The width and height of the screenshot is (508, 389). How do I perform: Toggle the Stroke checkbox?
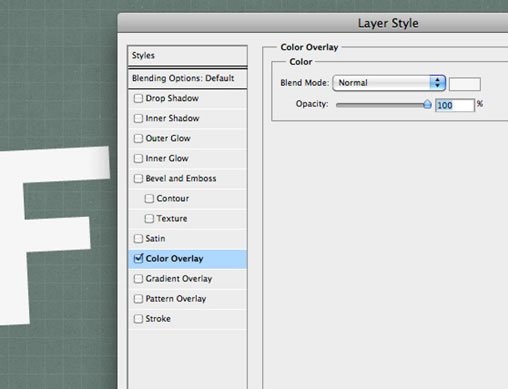click(138, 318)
